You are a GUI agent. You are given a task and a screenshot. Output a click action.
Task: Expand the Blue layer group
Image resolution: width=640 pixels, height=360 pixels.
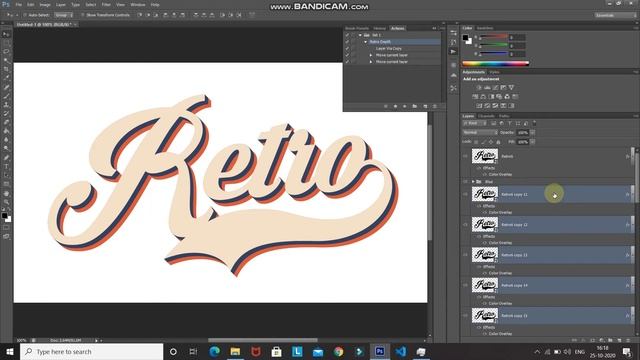pos(473,182)
